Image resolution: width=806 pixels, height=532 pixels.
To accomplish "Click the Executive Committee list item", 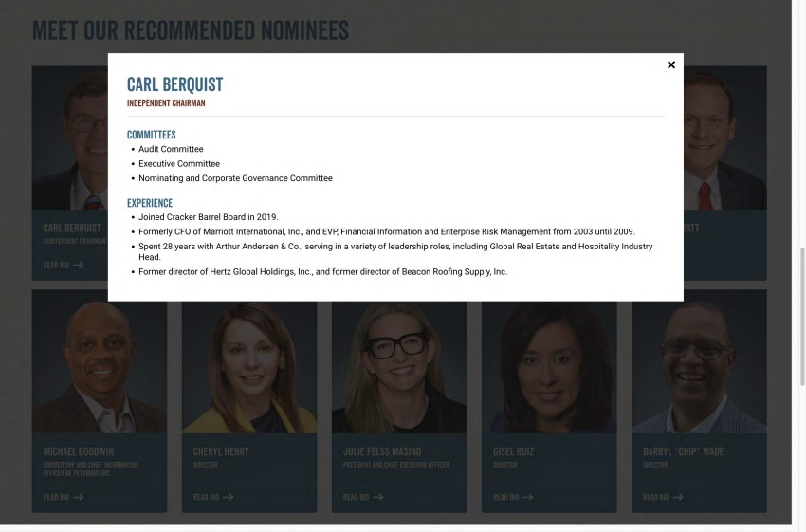I will tap(179, 163).
